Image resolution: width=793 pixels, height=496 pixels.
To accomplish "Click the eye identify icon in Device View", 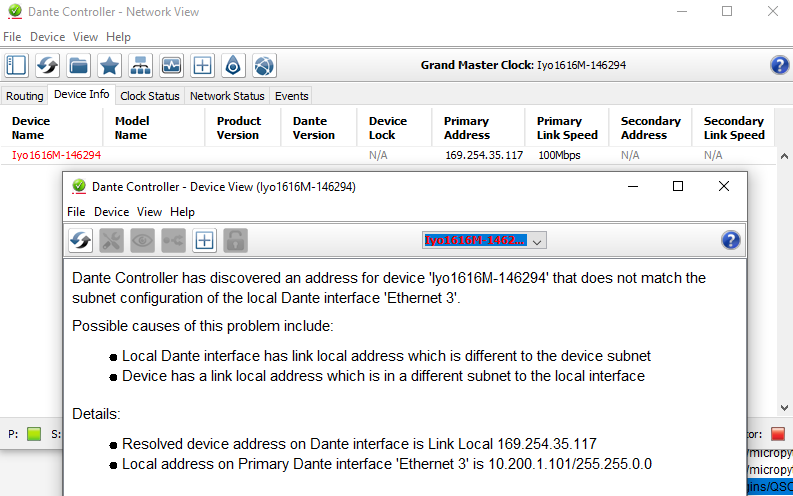I will coord(142,240).
